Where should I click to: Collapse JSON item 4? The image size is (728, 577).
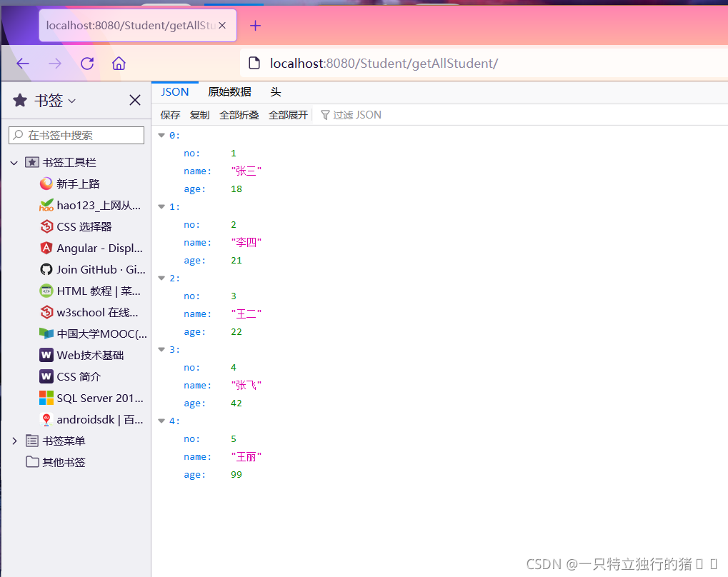point(161,421)
